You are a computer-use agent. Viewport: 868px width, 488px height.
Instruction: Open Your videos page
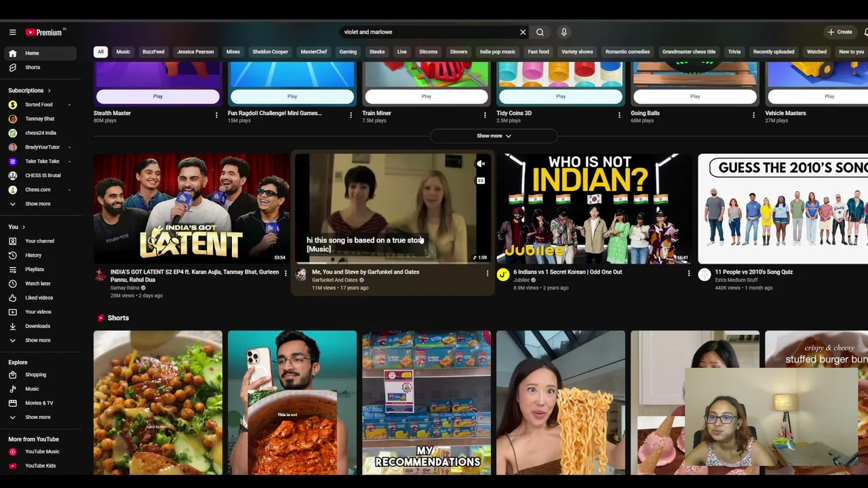point(41,312)
